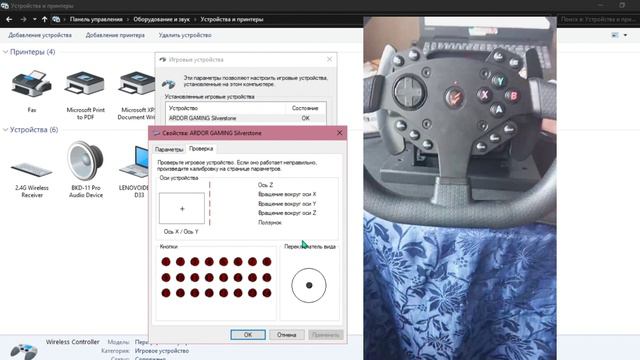Switch to the Параметры tab
Screen dimensions: 640x360
(x=169, y=149)
